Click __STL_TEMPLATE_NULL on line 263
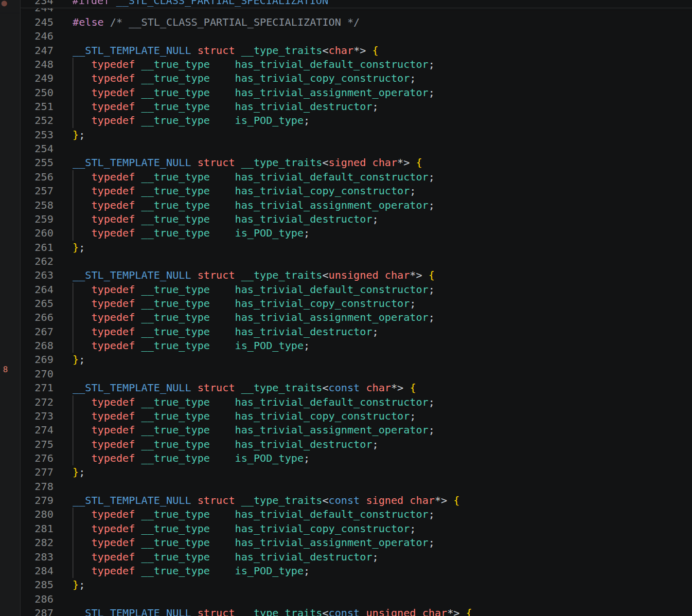Viewport: 692px width, 616px height. click(x=132, y=276)
